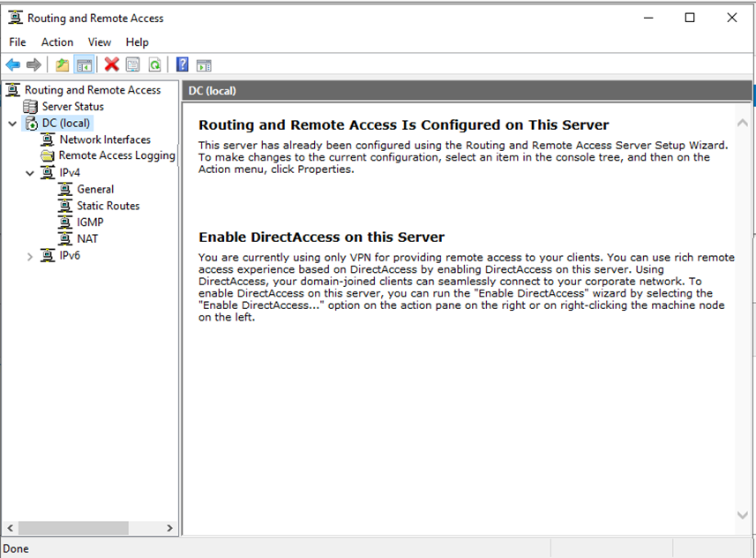Click the Network Interfaces node icon
This screenshot has height=558, width=756.
[x=48, y=139]
